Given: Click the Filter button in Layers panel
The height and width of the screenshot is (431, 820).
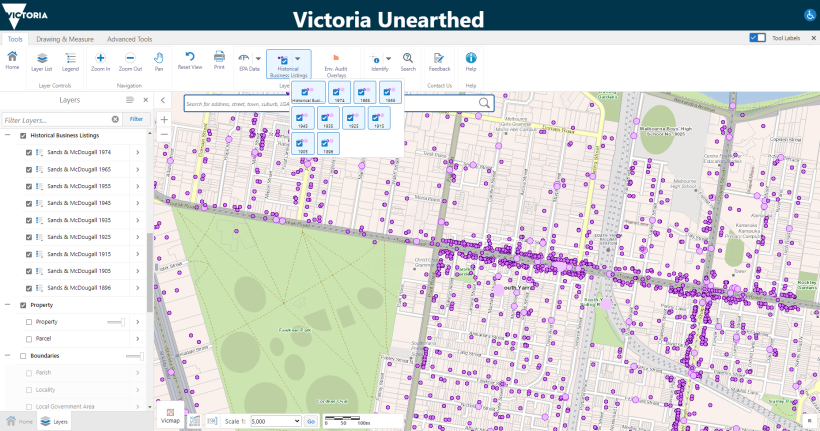Looking at the screenshot, I should coord(136,119).
